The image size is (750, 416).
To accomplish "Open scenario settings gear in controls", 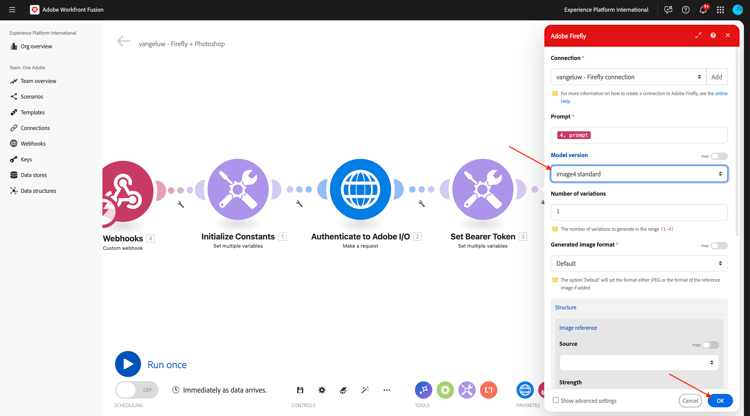I will tap(322, 390).
